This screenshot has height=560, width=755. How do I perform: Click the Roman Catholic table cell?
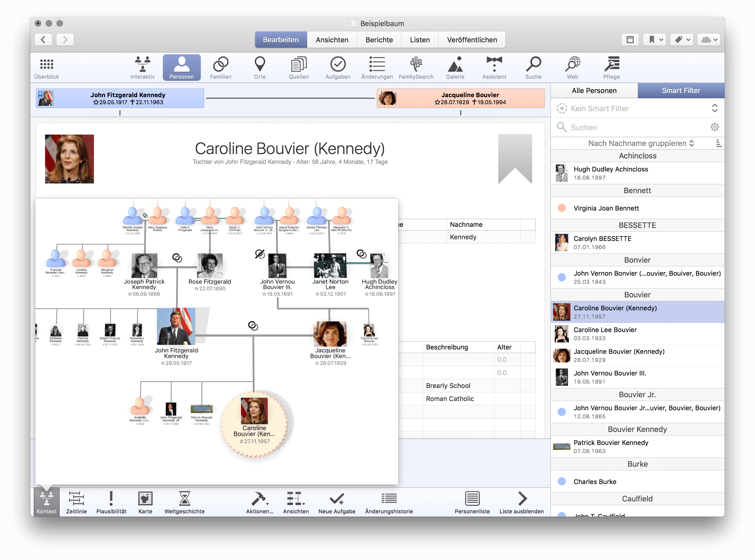click(x=458, y=399)
